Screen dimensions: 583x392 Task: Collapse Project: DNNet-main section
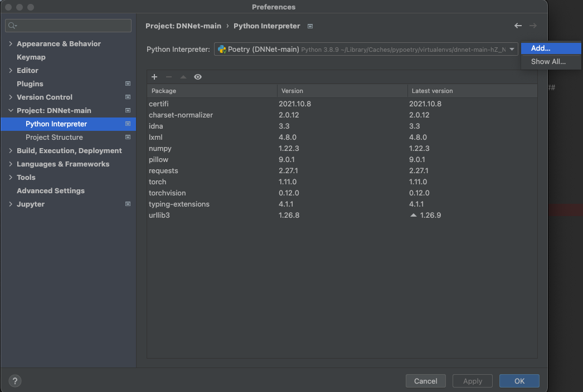click(x=11, y=110)
